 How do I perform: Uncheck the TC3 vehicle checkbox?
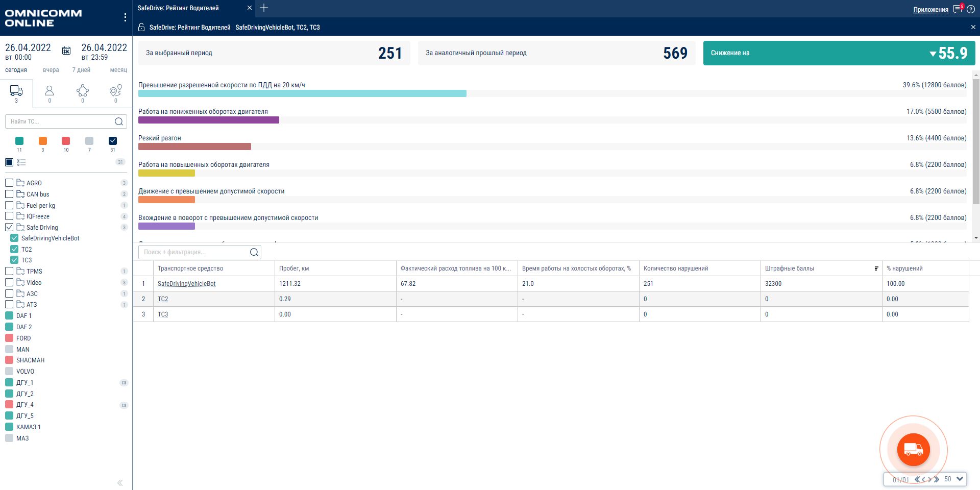click(14, 260)
